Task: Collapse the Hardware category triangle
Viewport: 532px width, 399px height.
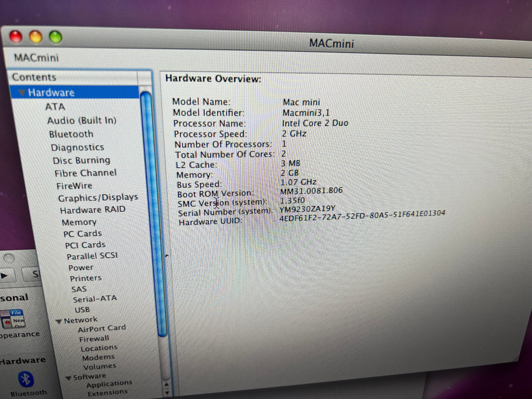Action: (22, 92)
